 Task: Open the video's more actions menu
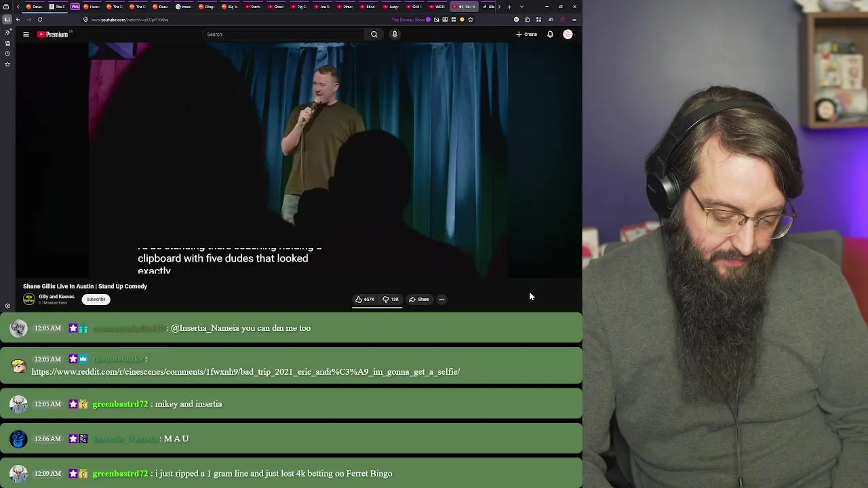tap(441, 299)
